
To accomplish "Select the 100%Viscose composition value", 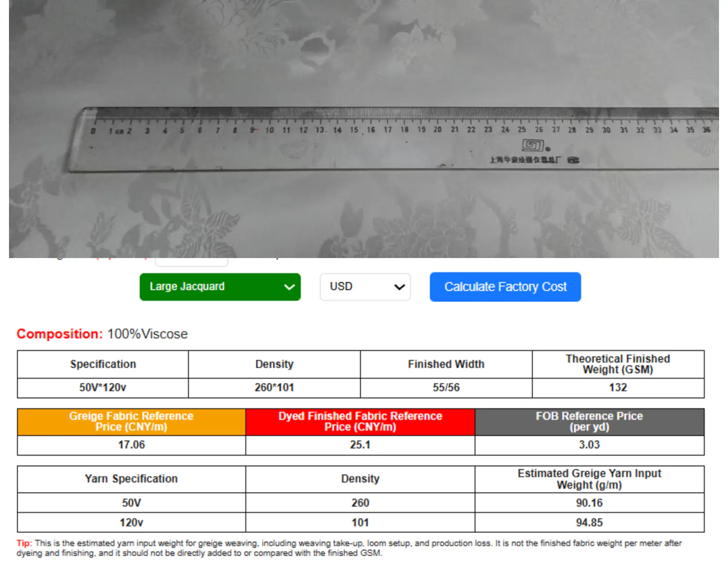I will [x=147, y=334].
